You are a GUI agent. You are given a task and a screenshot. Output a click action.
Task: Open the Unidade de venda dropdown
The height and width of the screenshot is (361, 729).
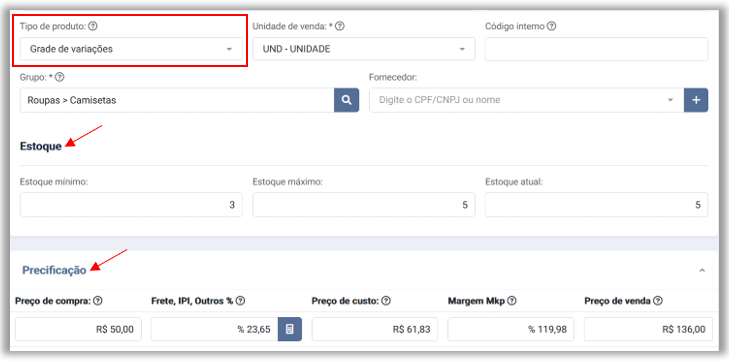click(364, 49)
